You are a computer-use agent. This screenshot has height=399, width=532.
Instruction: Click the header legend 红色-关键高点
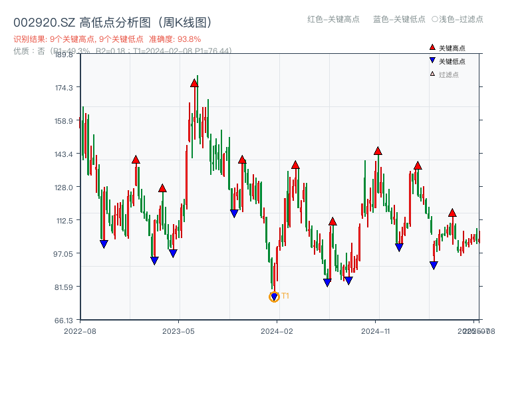(x=333, y=19)
